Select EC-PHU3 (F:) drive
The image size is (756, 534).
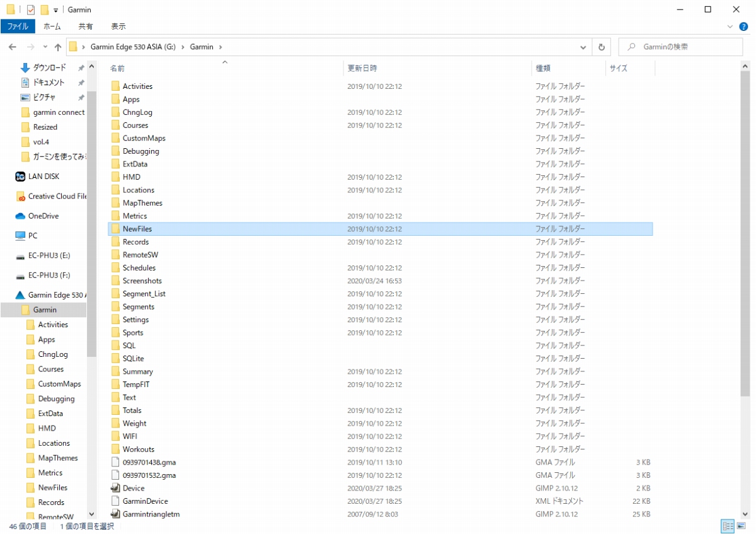pyautogui.click(x=49, y=275)
